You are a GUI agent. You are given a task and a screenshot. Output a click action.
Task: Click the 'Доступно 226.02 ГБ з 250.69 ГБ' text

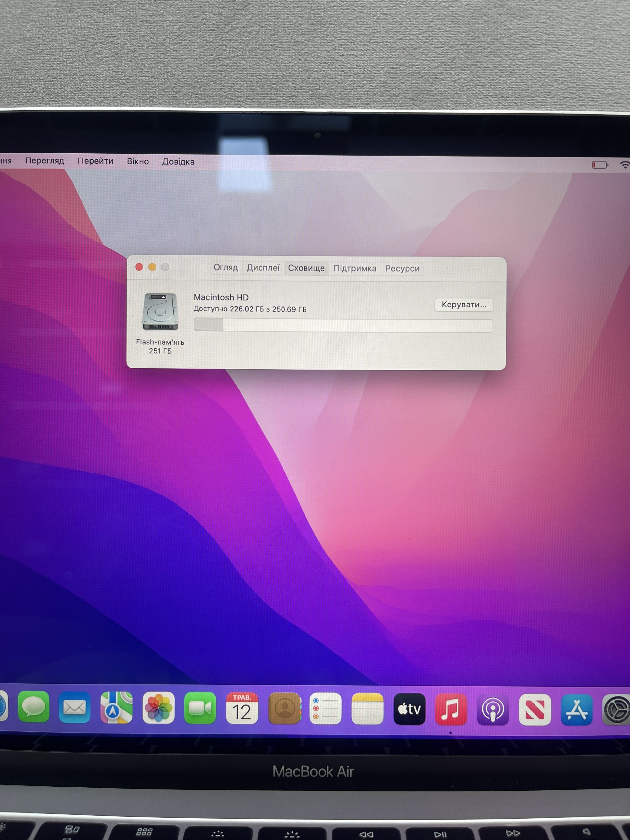tap(250, 309)
